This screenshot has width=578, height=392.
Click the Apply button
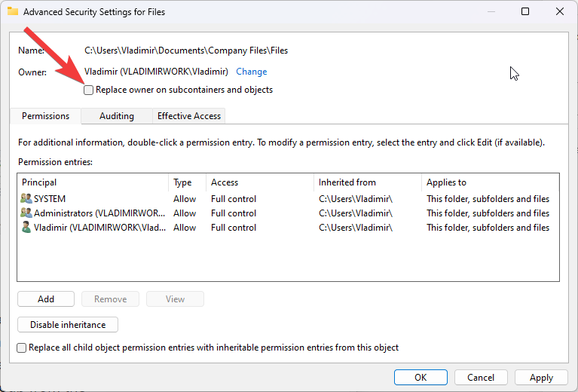pos(541,378)
